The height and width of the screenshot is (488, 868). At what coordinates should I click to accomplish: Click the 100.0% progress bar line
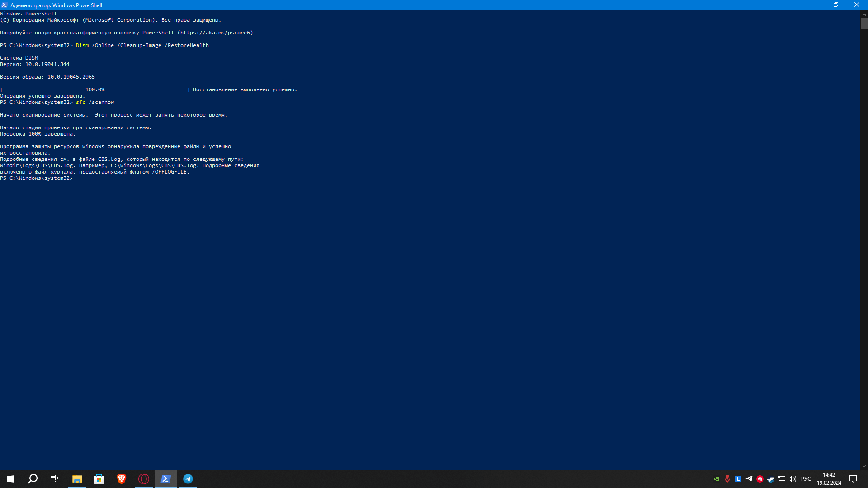pos(149,89)
